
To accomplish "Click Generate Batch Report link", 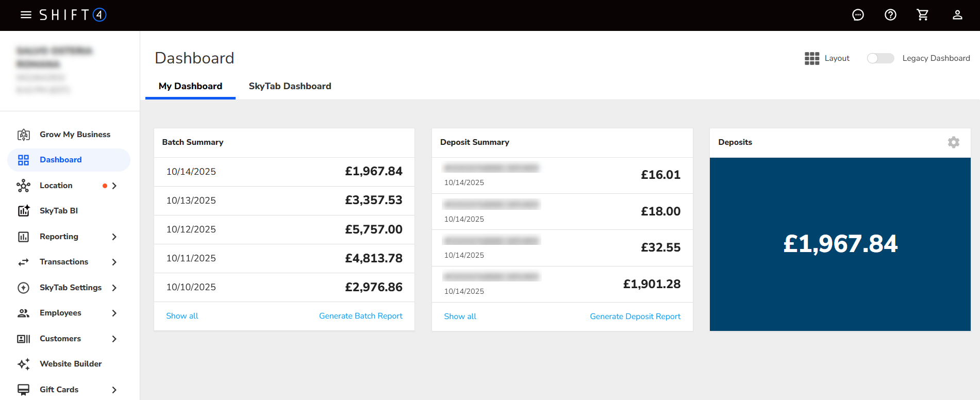I will click(x=360, y=316).
